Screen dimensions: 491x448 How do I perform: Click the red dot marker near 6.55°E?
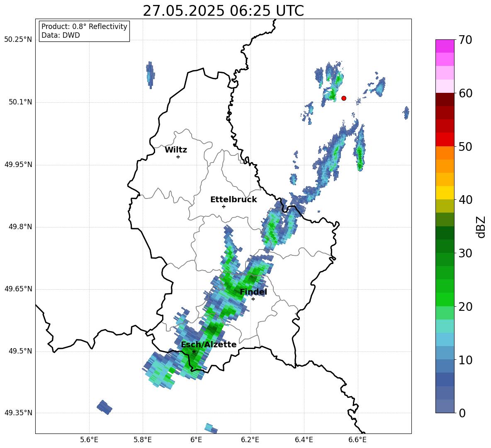point(343,98)
